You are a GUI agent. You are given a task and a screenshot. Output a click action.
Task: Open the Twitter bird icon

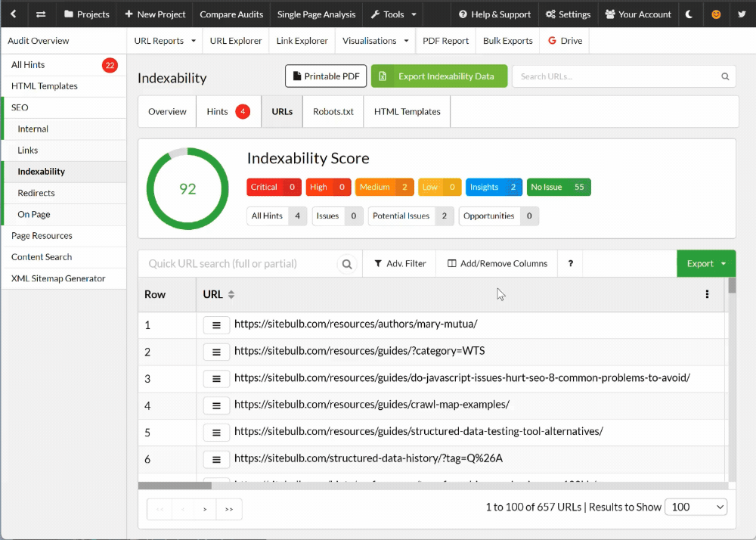coord(742,14)
